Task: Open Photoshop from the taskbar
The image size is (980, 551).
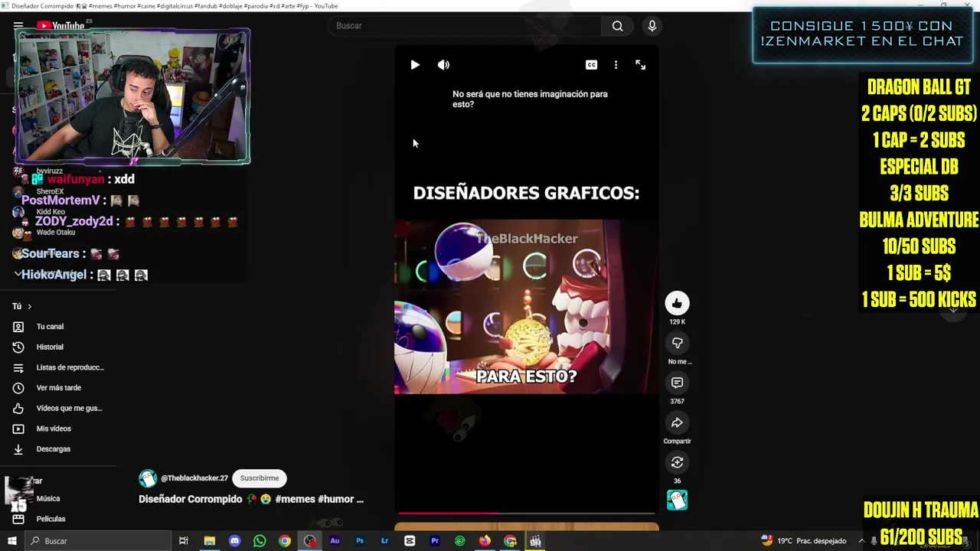Action: click(360, 541)
